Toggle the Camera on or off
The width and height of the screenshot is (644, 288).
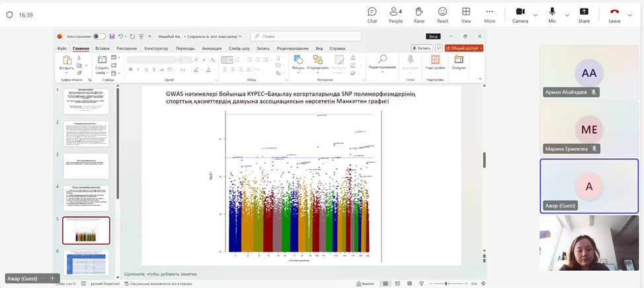pos(520,15)
